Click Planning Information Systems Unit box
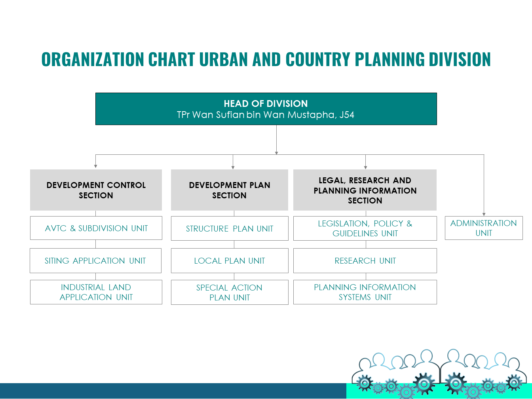532x399 pixels. (365, 292)
